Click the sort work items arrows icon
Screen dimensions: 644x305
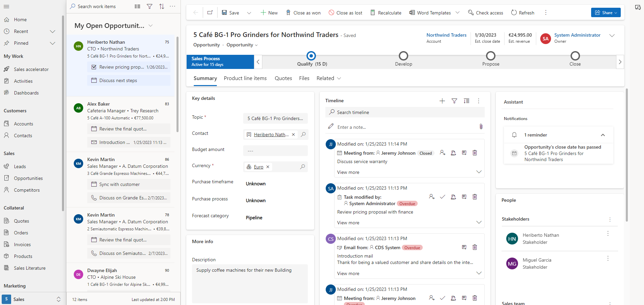click(x=162, y=6)
